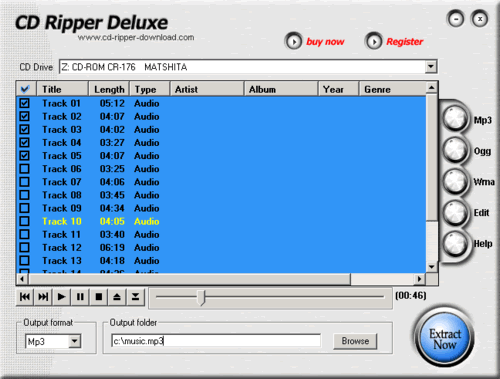Image resolution: width=500 pixels, height=379 pixels.
Task: Click scroll down arrow of track list
Action: pos(432,267)
